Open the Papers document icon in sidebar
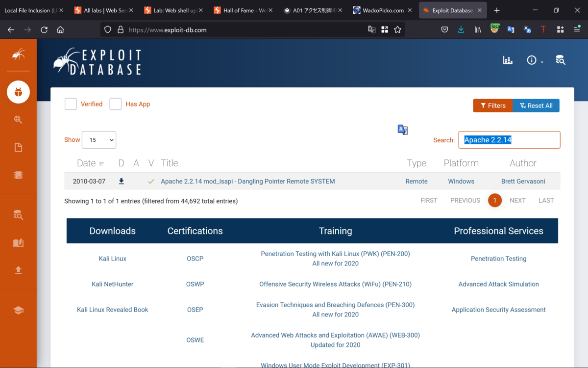Screen dimensions: 588x368 [x=18, y=148]
